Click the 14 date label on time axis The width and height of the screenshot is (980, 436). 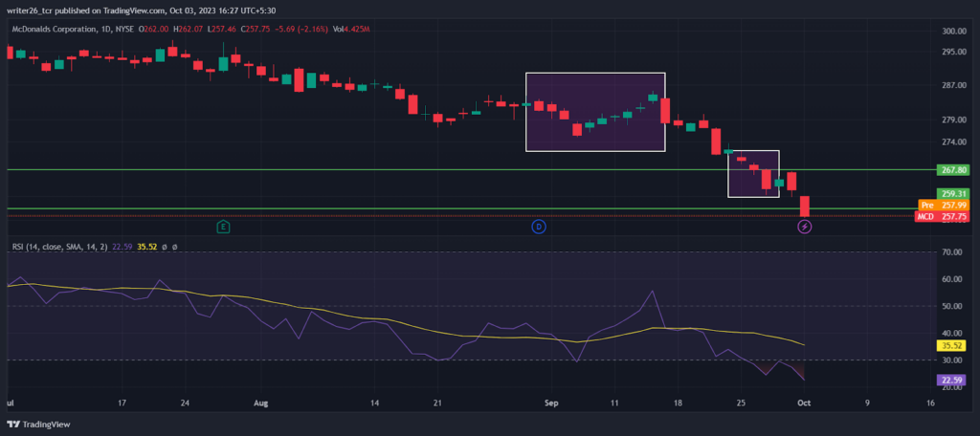pos(374,403)
